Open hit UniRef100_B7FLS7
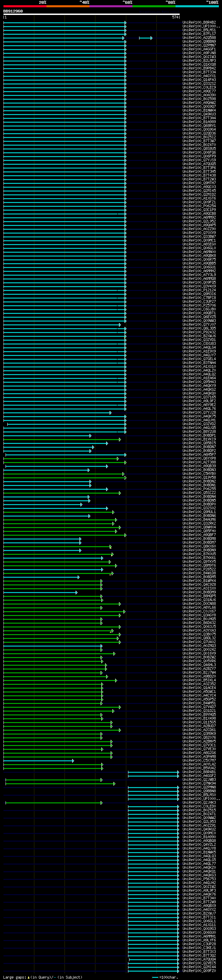This screenshot has width=222, height=980. click(199, 34)
